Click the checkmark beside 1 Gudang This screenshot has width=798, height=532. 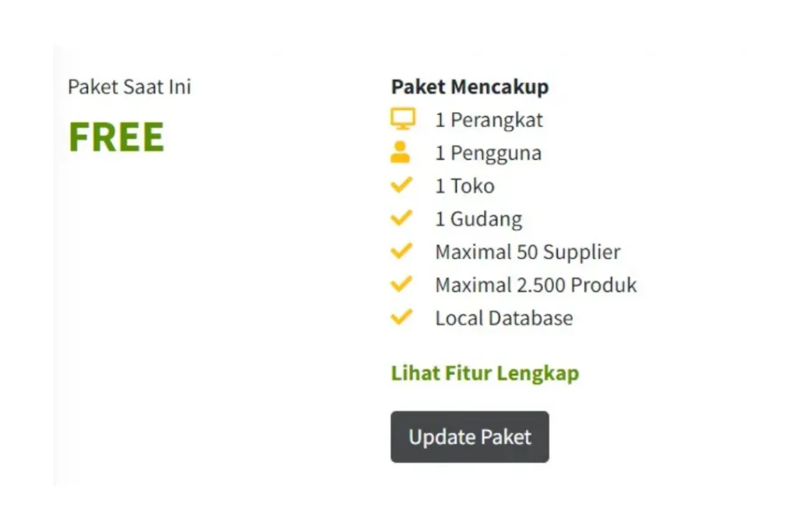point(401,218)
